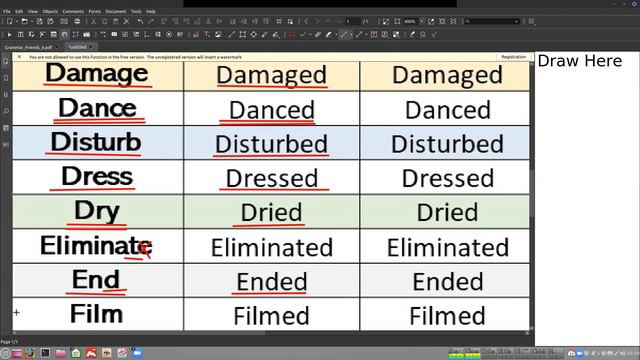Open the File menu

(x=7, y=11)
